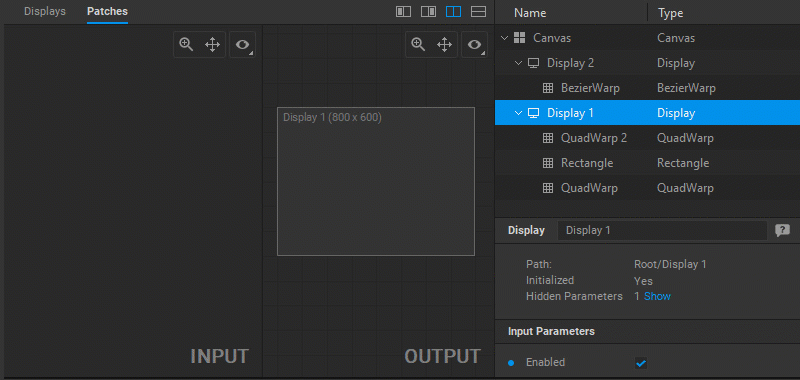
Task: Click the pan tool in Input pane
Action: coord(212,45)
